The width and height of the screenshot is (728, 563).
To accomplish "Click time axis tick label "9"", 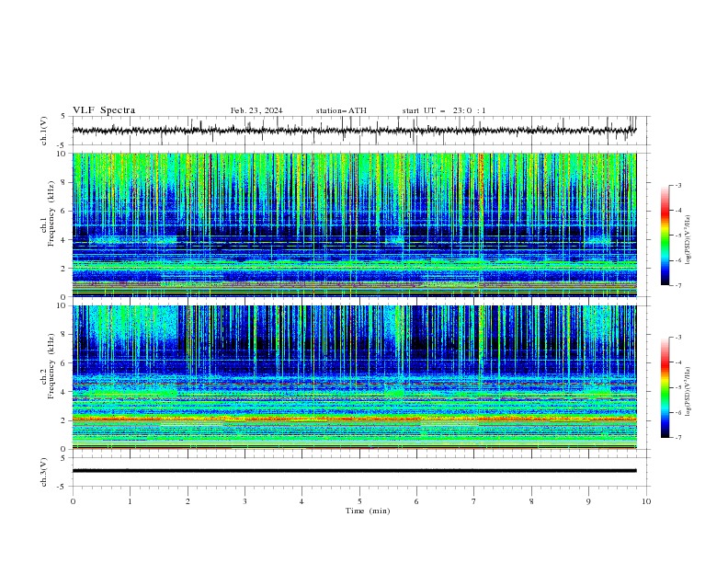I will click(x=588, y=501).
